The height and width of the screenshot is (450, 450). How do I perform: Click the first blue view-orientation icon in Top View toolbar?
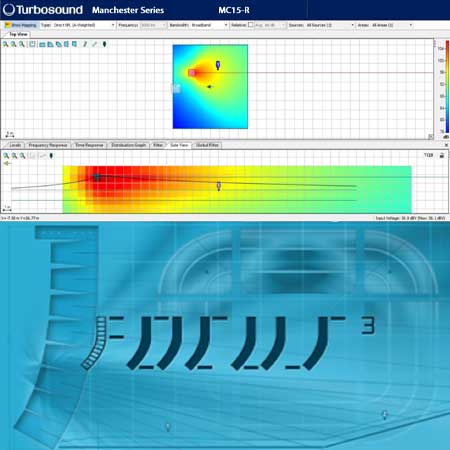(x=42, y=44)
